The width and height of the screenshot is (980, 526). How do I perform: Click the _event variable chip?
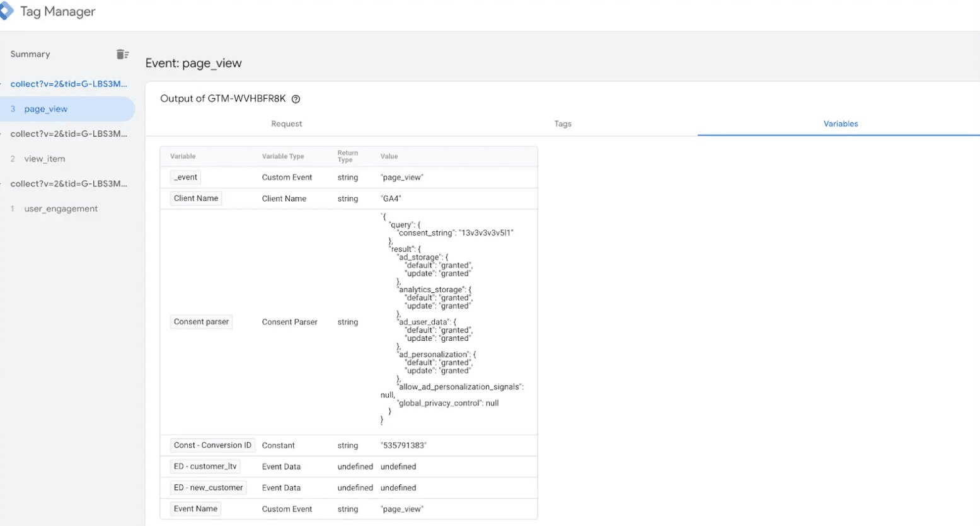185,177
